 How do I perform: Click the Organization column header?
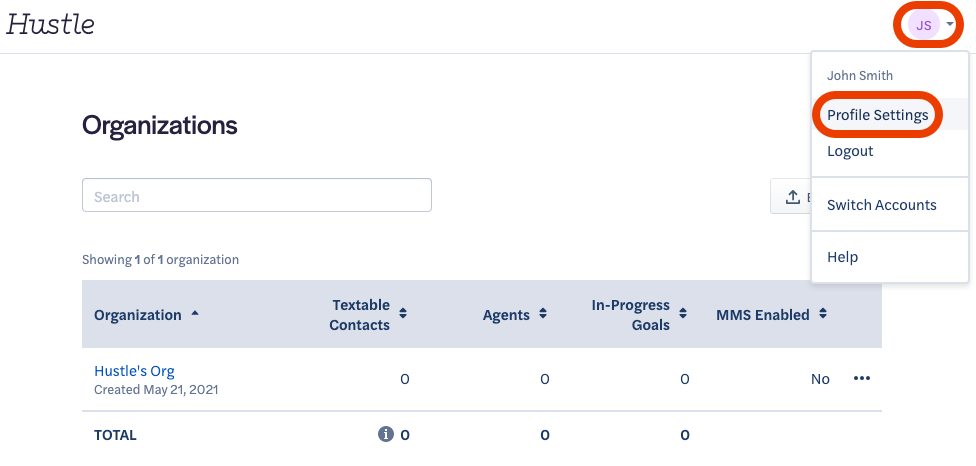click(138, 315)
